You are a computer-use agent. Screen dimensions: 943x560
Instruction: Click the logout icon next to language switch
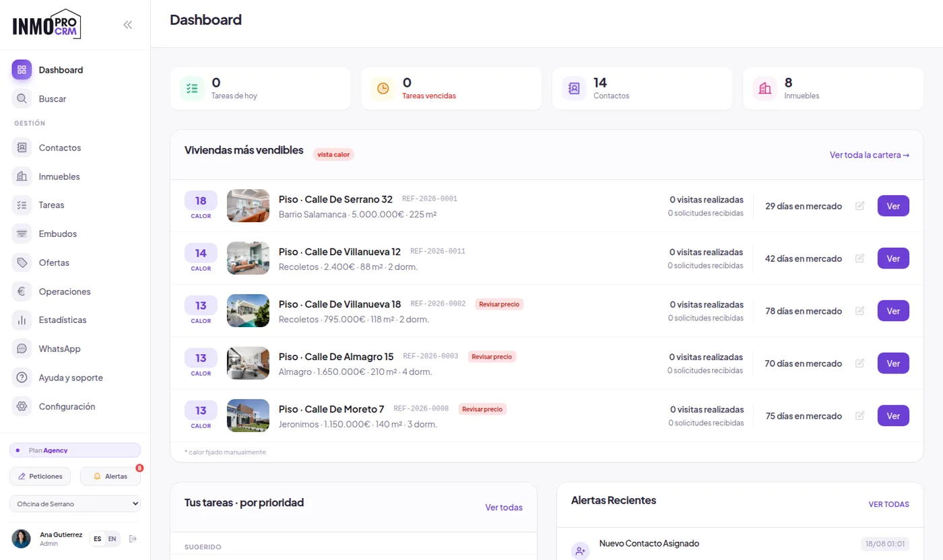[x=133, y=538]
